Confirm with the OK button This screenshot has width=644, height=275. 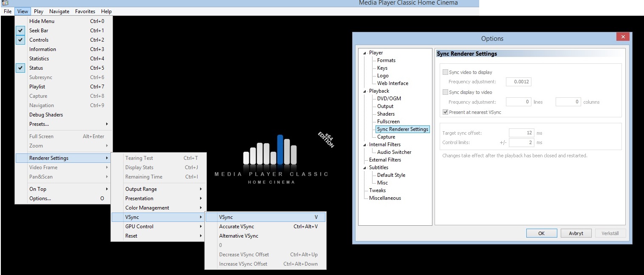pos(542,233)
